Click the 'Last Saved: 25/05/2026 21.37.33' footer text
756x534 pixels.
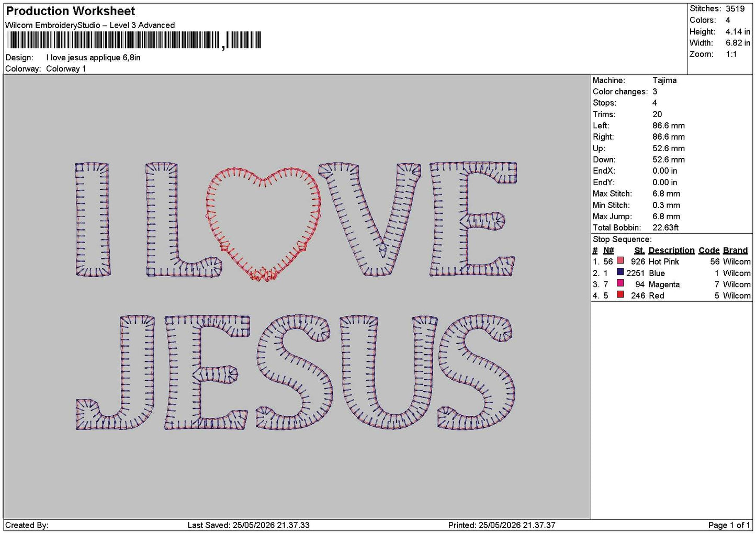pyautogui.click(x=249, y=525)
